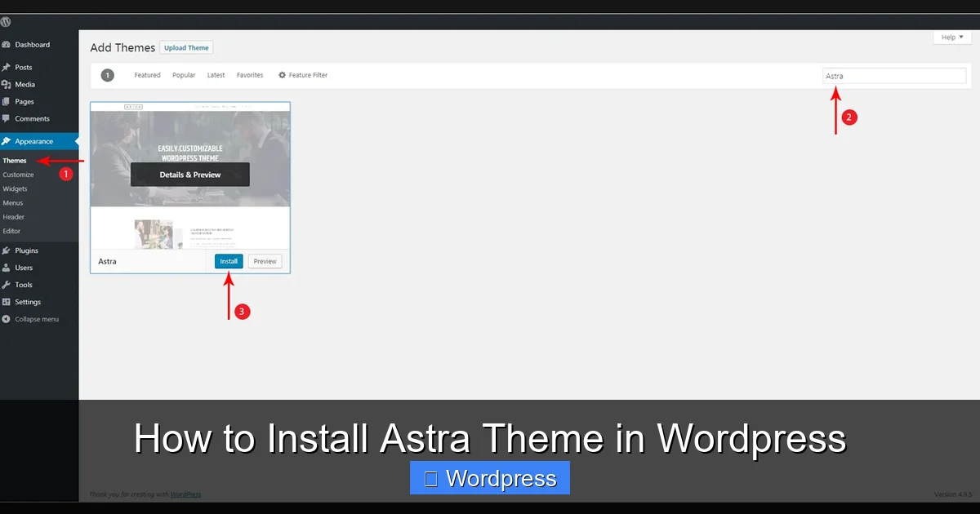
Task: Click the Posts pushpin icon
Action: [7, 67]
